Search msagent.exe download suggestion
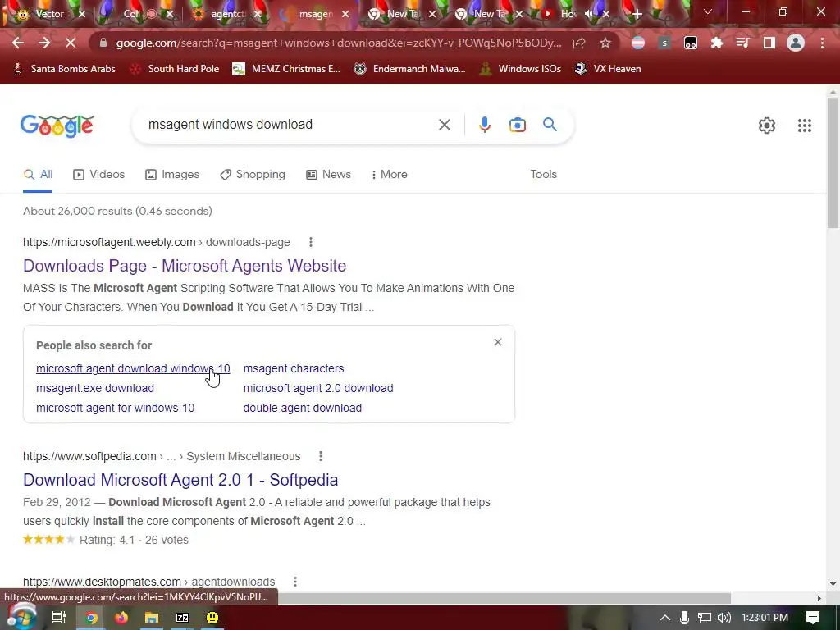Viewport: 840px width, 630px height. (x=95, y=388)
